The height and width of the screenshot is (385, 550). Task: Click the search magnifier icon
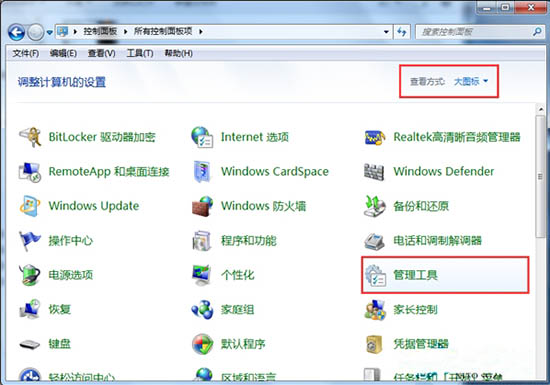(x=537, y=32)
